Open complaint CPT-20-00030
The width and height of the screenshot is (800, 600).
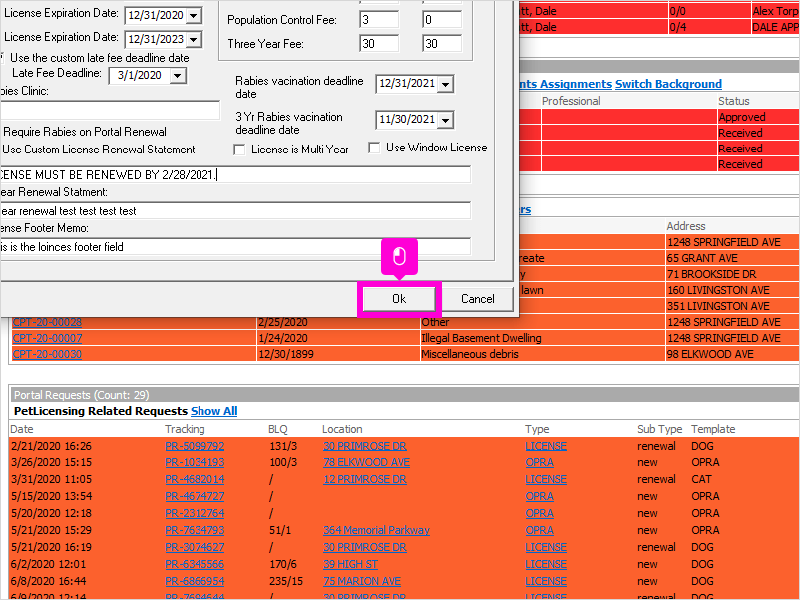(47, 354)
